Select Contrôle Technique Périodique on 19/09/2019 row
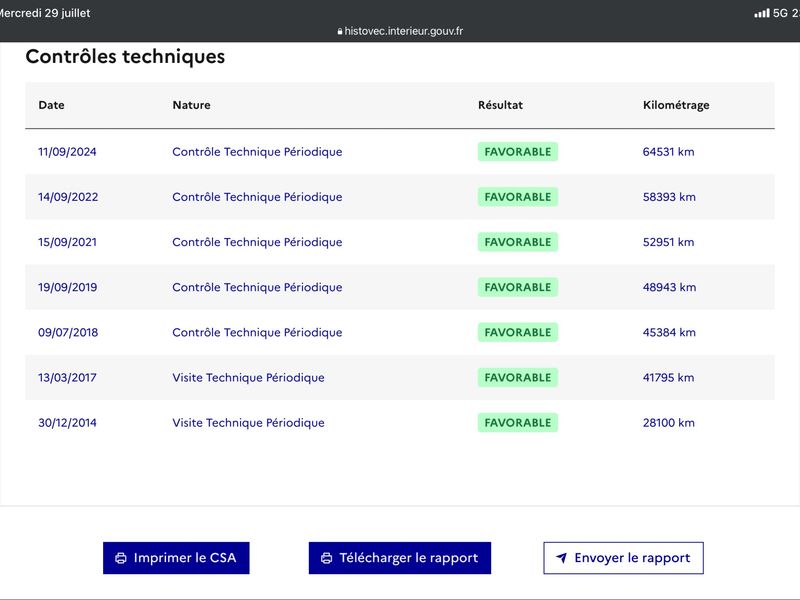Screen dimensions: 800x600 pyautogui.click(x=257, y=287)
